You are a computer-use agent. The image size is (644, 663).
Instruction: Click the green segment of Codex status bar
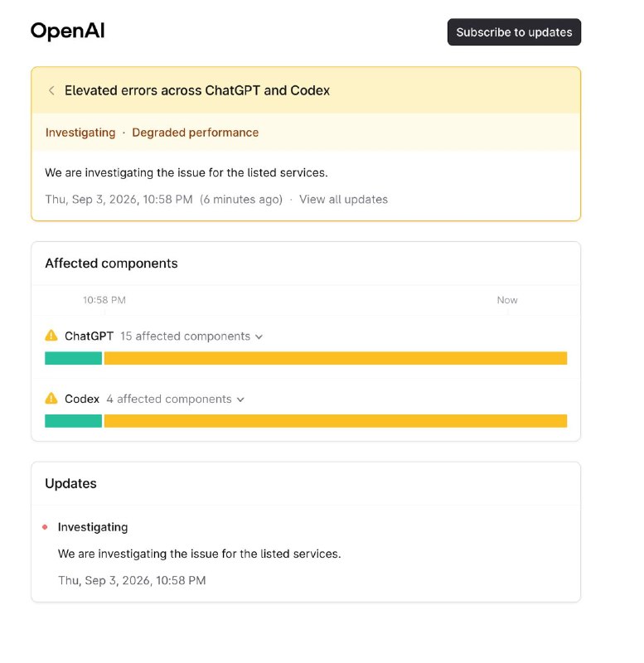pyautogui.click(x=73, y=421)
